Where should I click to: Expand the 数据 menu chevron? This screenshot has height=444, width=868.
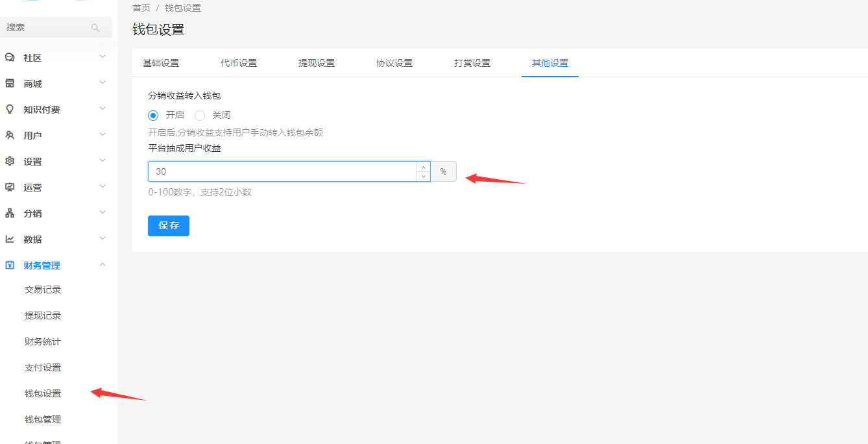102,239
